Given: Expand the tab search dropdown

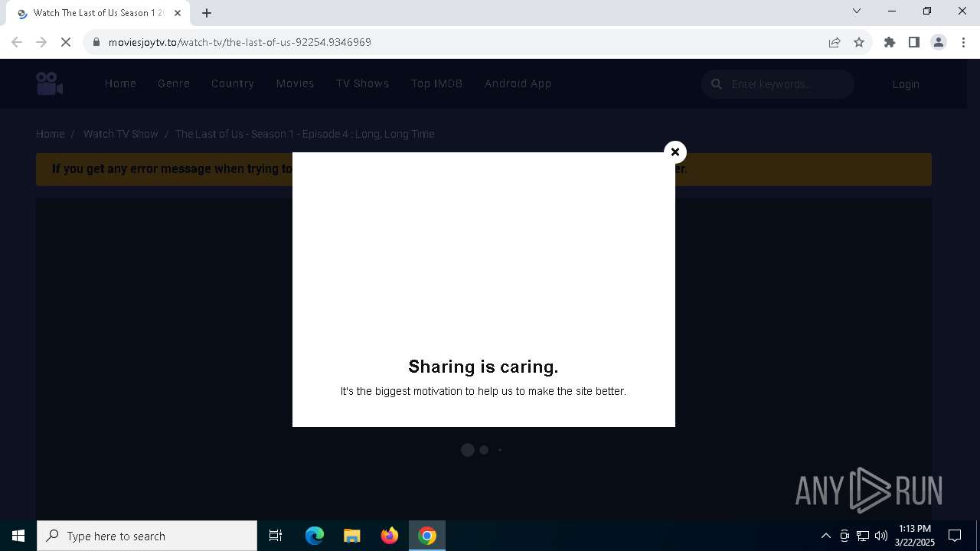Looking at the screenshot, I should (857, 11).
